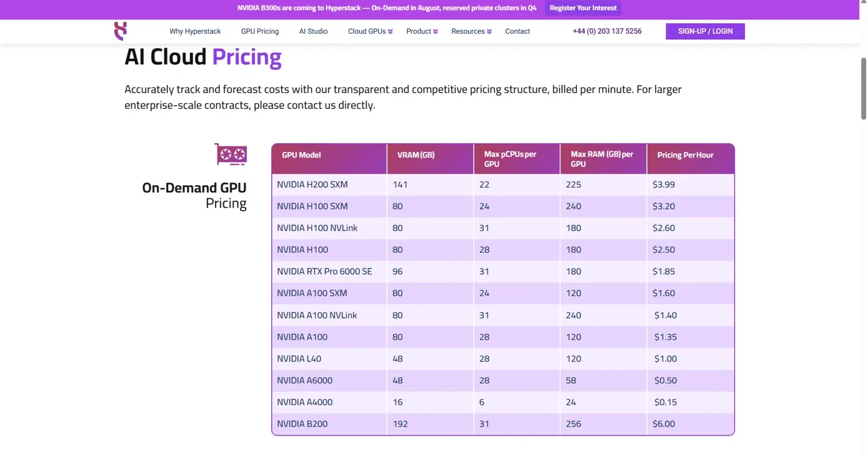Click the 58 RAM value for A6000
Screen dimensions: 868x456
coord(571,380)
